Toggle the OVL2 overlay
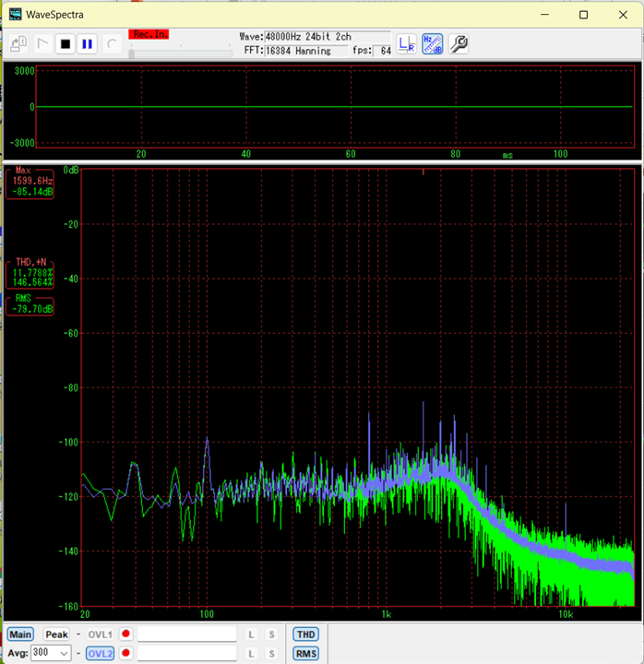Image resolution: width=644 pixels, height=664 pixels. [100, 653]
